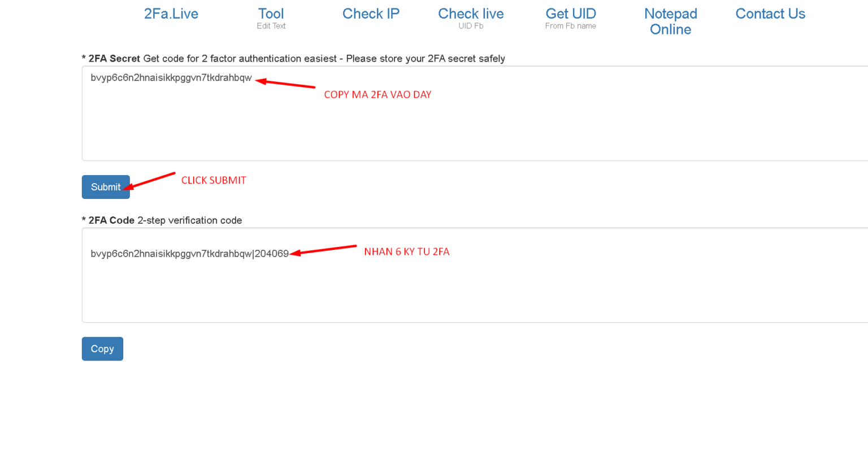Click red "NHAN 6 KY TU 2FA" annotation

coord(406,252)
